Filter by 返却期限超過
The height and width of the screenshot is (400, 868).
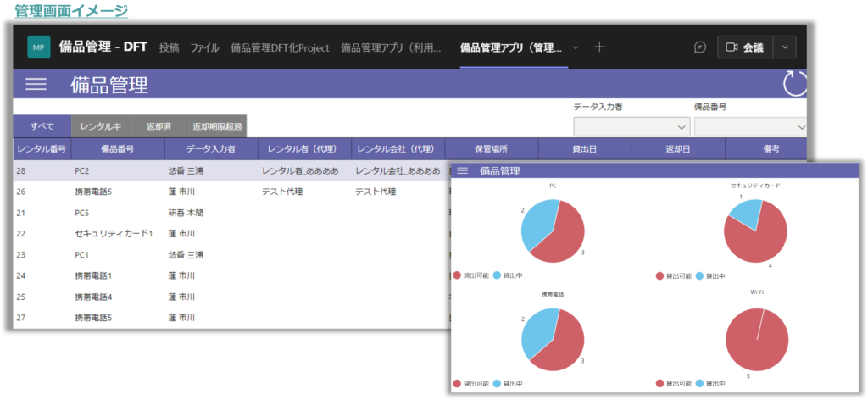(x=217, y=126)
